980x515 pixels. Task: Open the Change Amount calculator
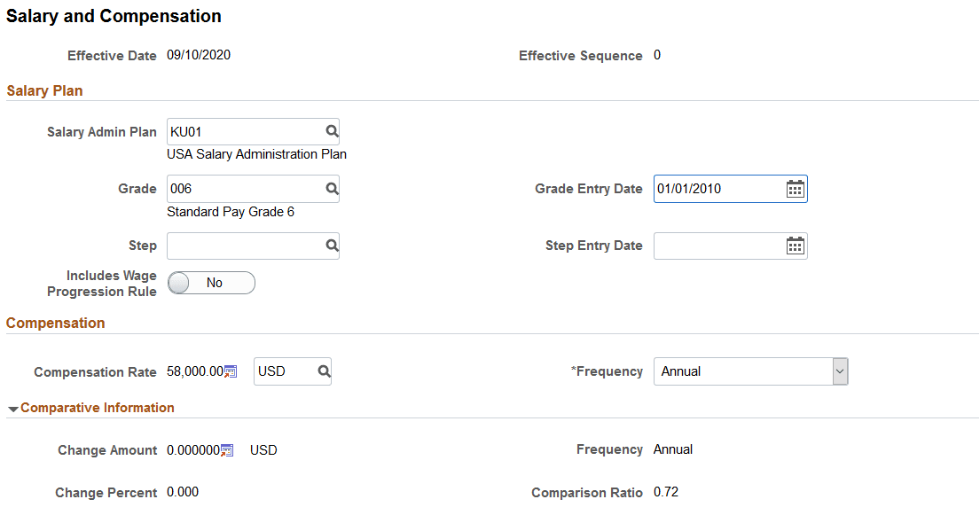click(227, 449)
